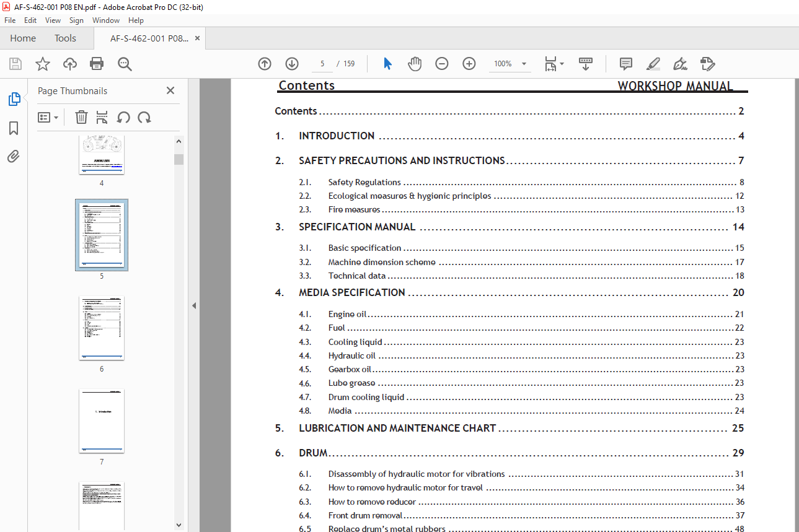Click the thumbnails panel scroll down arrow
This screenshot has width=799, height=532.
(x=179, y=525)
